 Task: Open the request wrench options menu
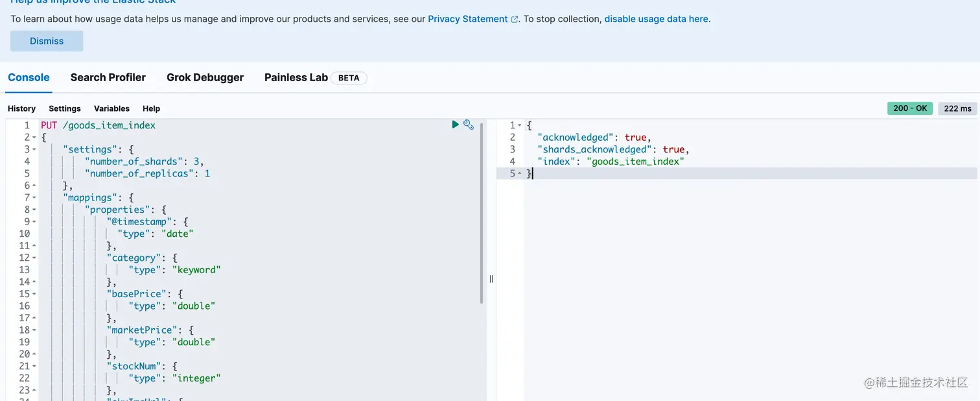(469, 125)
